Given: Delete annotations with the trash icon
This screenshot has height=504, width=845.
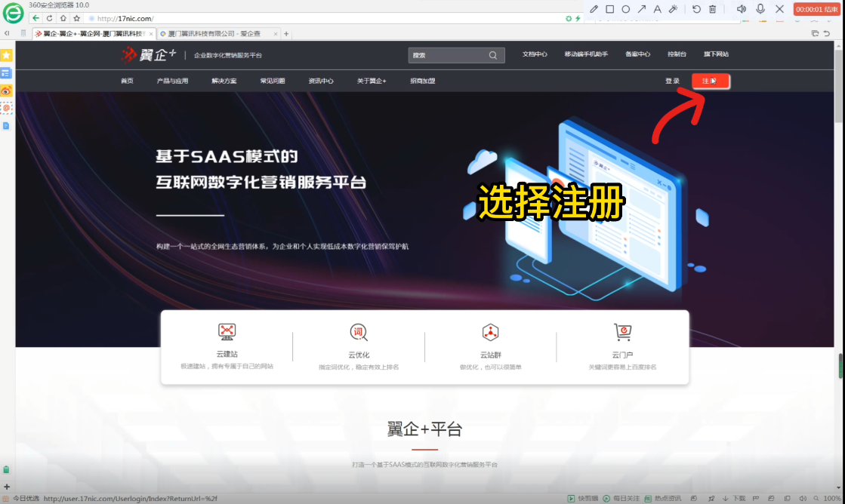Looking at the screenshot, I should point(712,9).
